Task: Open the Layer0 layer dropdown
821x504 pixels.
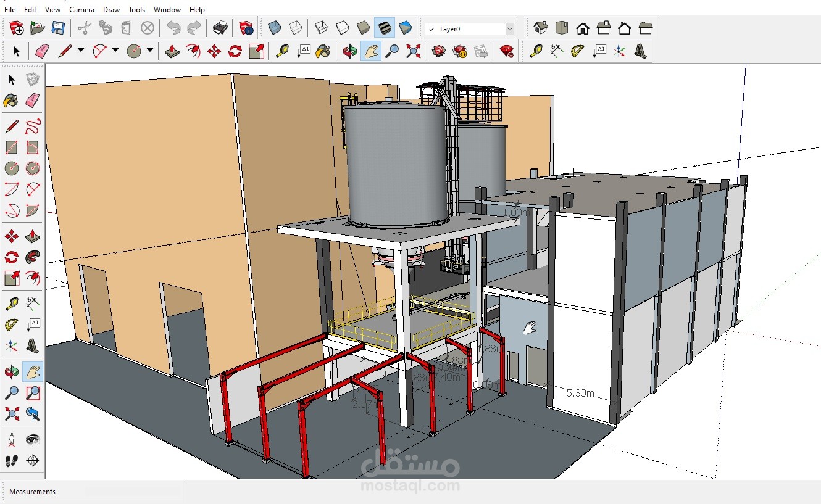Action: (509, 29)
